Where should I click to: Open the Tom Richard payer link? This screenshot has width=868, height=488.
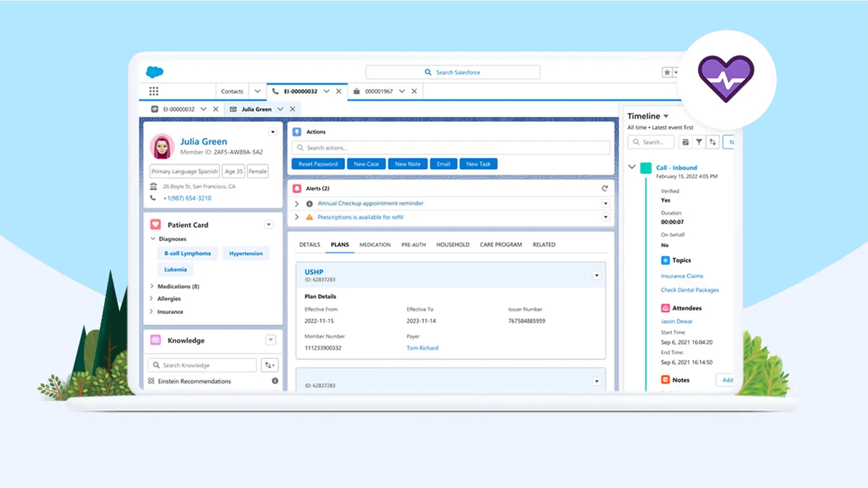pyautogui.click(x=422, y=347)
